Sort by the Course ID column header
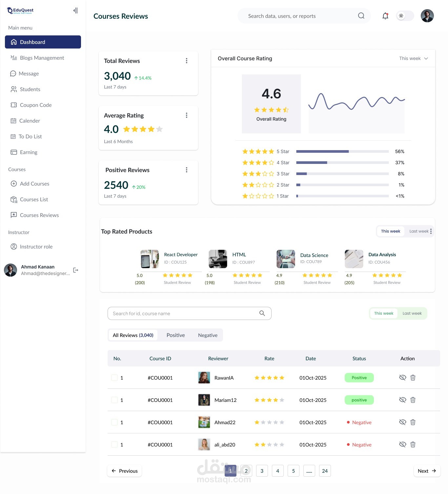The width and height of the screenshot is (448, 494). tap(160, 359)
